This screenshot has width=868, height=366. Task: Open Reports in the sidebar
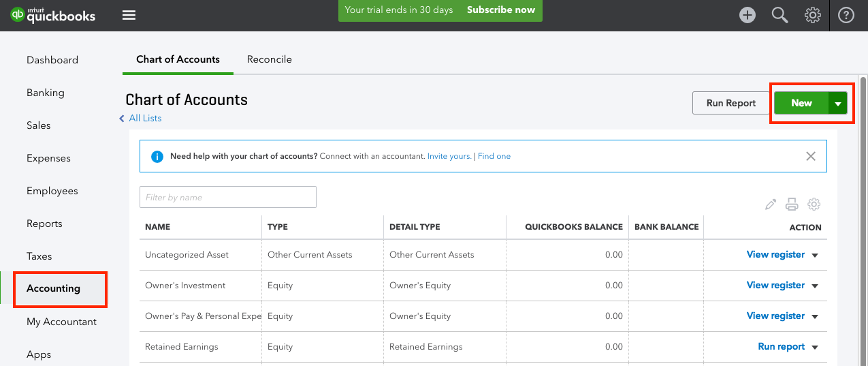(44, 224)
